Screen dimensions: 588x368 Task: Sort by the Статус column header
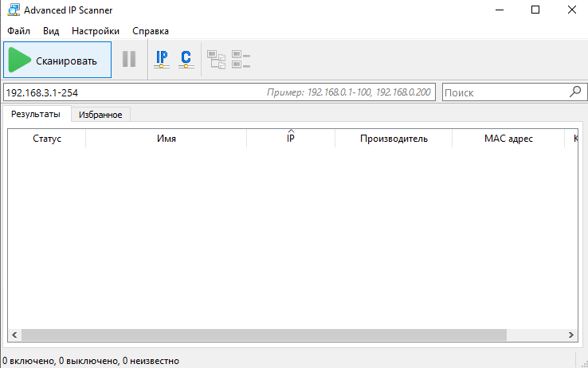tap(47, 139)
